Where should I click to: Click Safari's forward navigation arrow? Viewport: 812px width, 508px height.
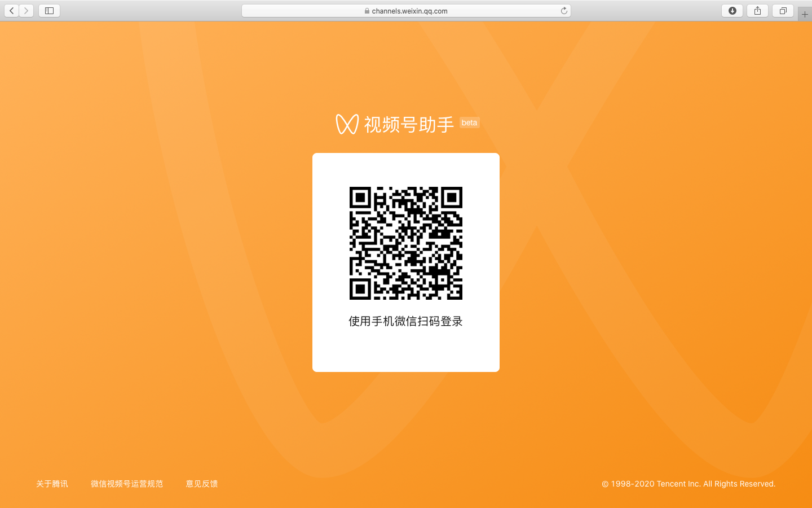[x=26, y=11]
